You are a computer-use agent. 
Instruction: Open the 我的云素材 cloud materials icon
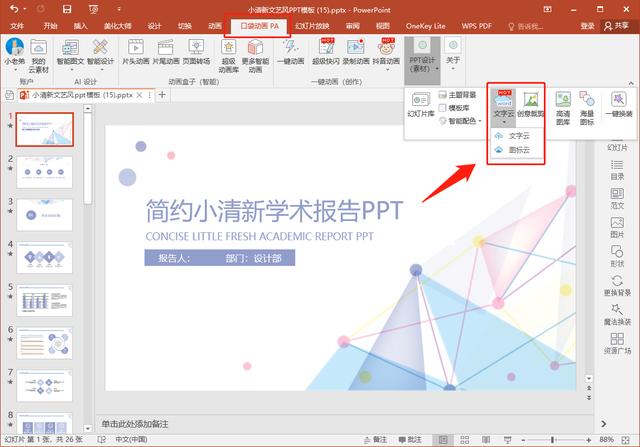coord(38,56)
